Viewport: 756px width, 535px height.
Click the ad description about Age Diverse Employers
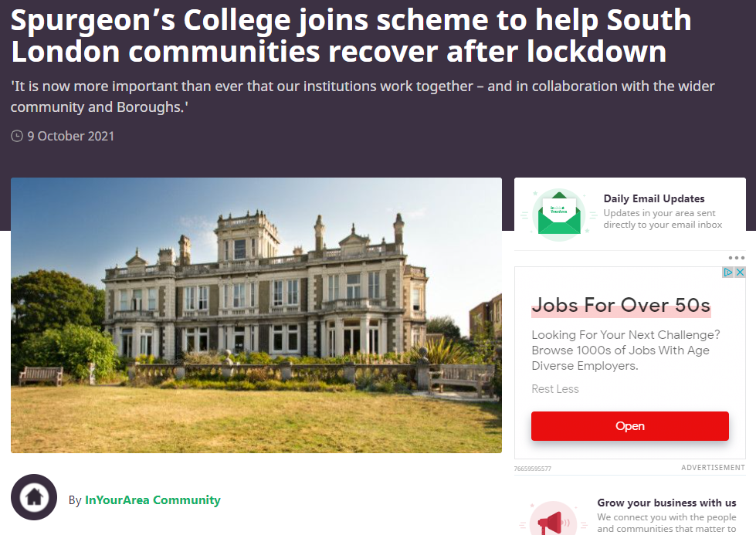(625, 350)
